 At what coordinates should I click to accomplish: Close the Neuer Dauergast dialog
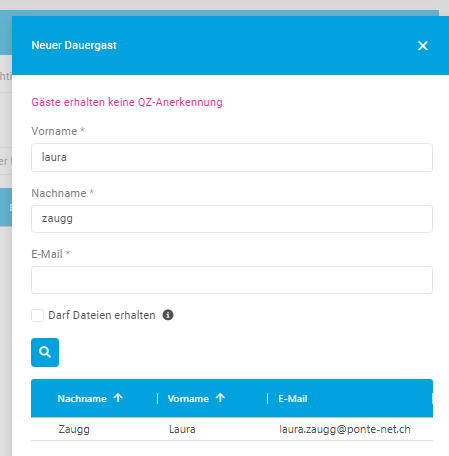(x=423, y=46)
